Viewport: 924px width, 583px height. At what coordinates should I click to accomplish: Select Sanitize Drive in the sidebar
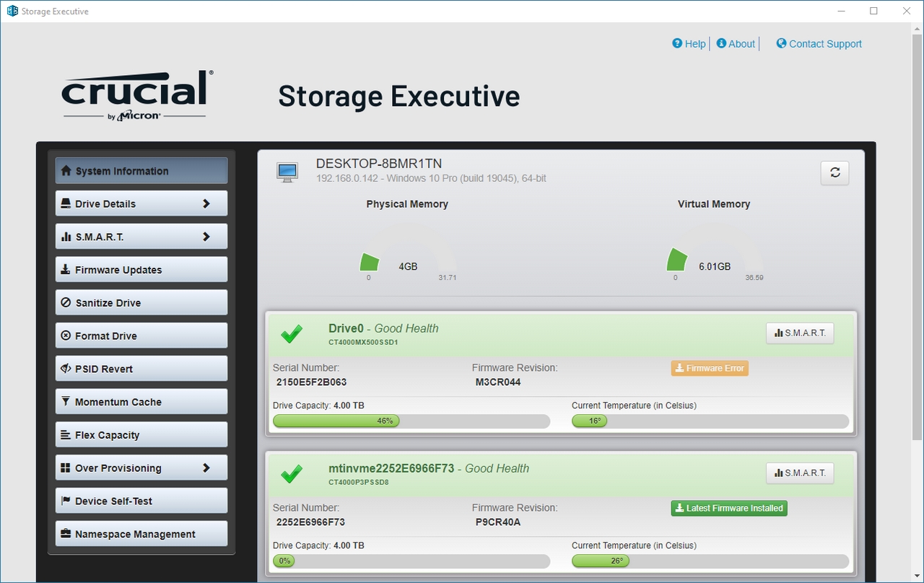(141, 303)
